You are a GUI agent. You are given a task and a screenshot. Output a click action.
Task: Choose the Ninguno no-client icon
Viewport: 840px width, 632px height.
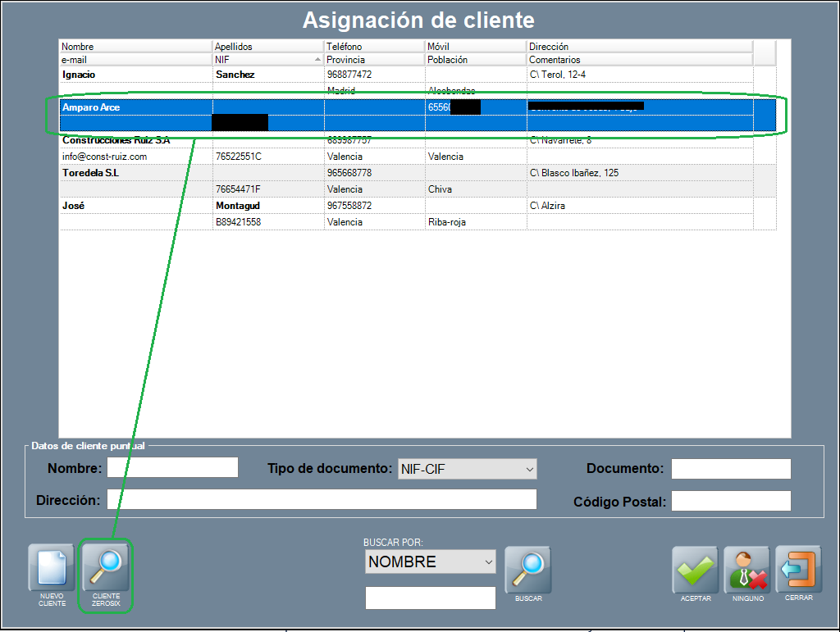(747, 570)
